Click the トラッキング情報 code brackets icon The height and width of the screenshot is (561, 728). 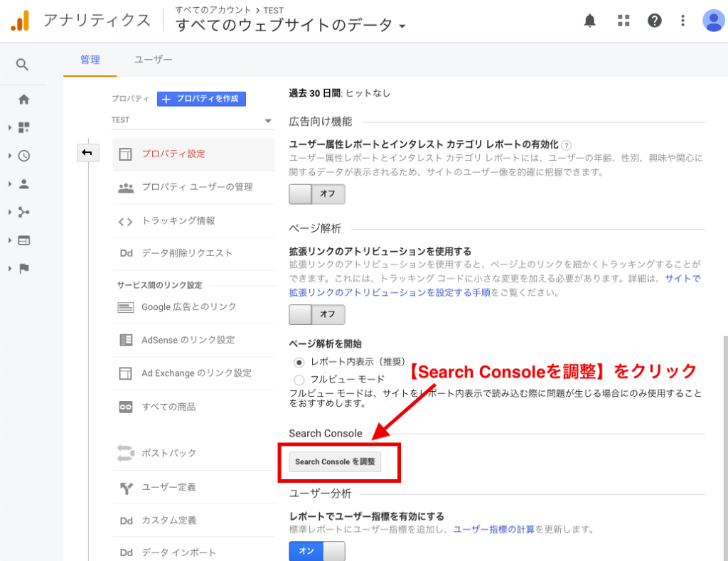click(125, 222)
